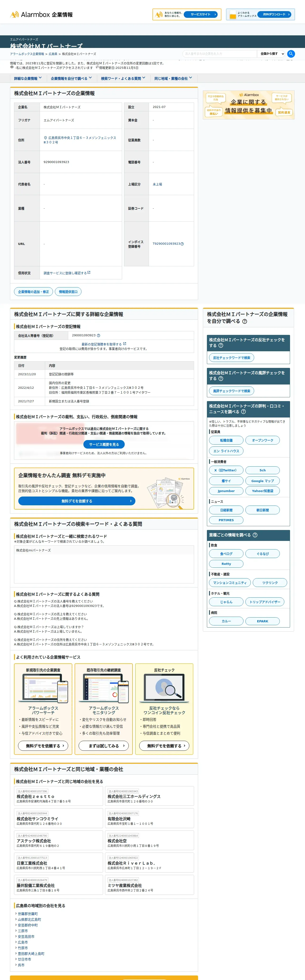Click the 反社チェックワードで検索 button
305x980 pixels.
point(232,358)
